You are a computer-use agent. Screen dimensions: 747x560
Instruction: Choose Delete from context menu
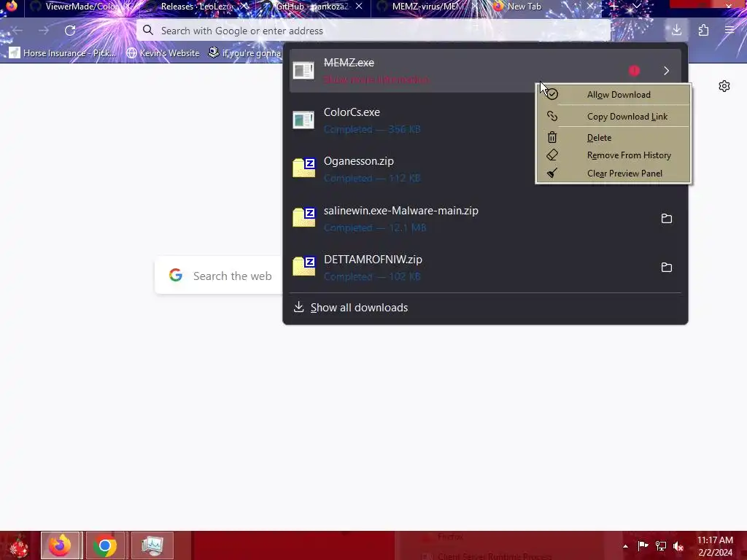tap(614, 138)
